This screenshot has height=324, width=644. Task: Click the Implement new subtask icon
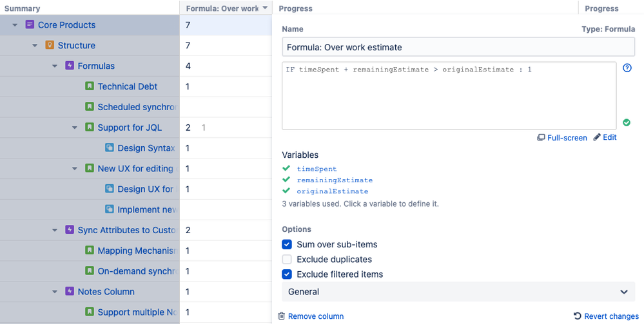coord(109,209)
